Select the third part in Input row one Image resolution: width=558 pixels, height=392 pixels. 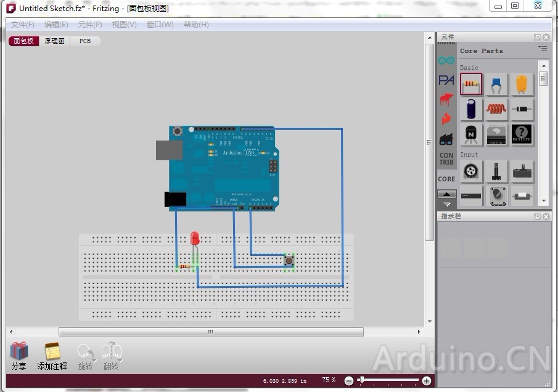[522, 171]
